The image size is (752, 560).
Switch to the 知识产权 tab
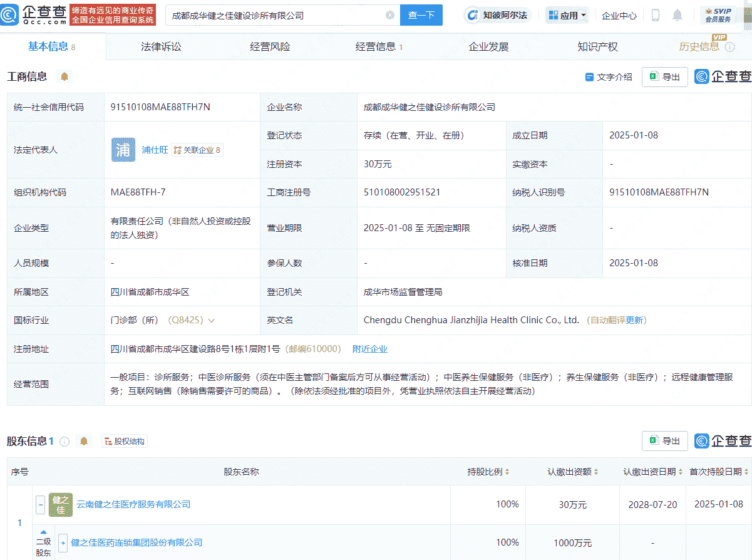click(x=597, y=46)
